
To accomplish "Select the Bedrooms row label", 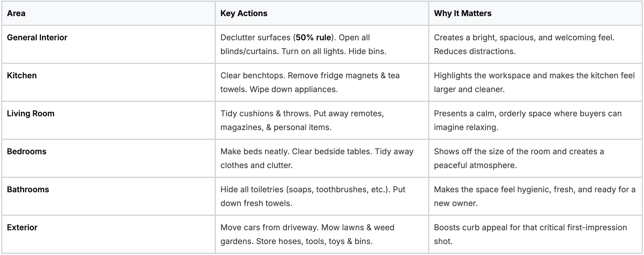I will pos(26,151).
